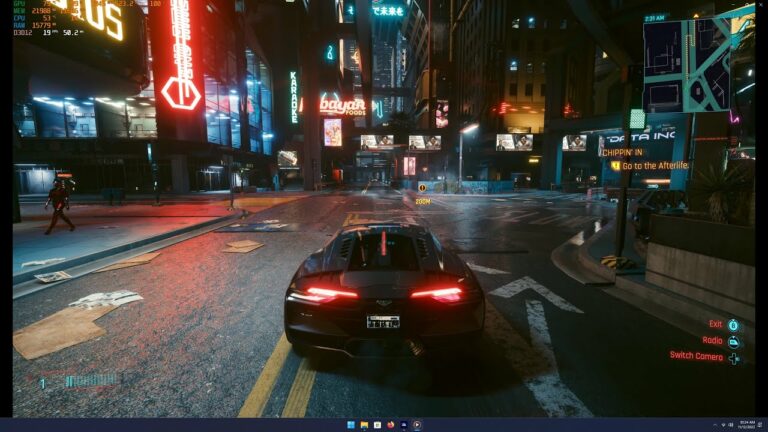Open the notification center icon
The image size is (768, 432).
click(x=761, y=425)
